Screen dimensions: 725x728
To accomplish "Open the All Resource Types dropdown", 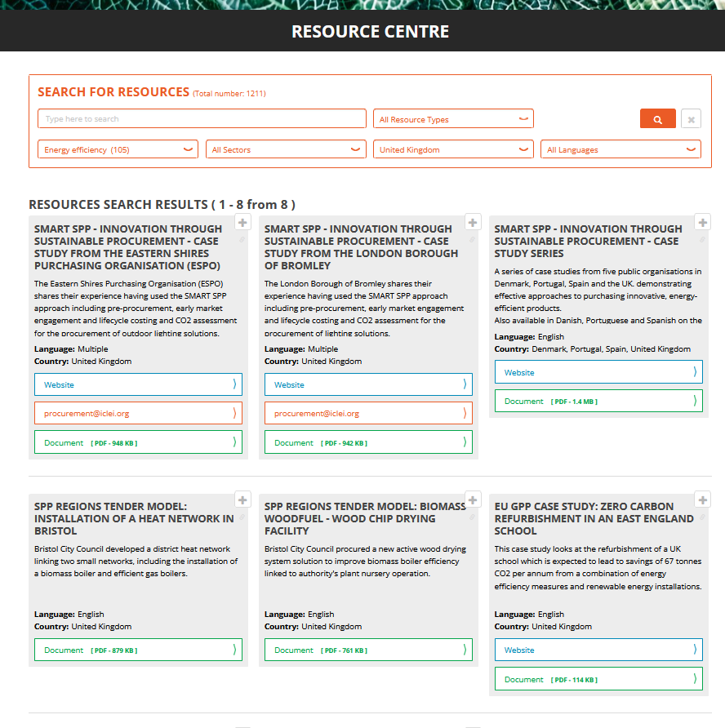I will point(453,119).
